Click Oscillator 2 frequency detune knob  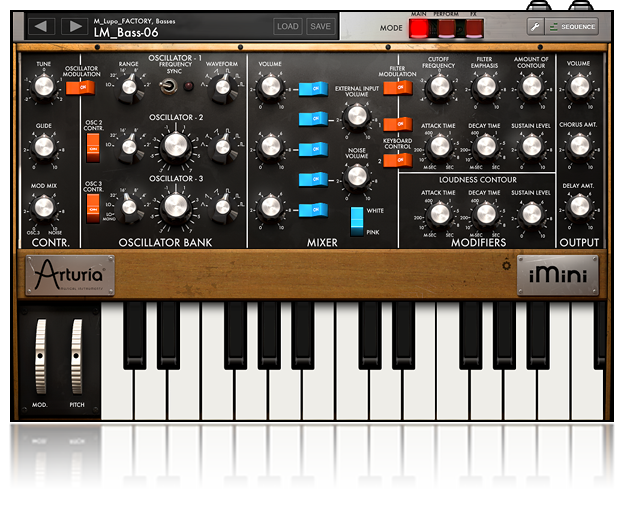point(176,146)
